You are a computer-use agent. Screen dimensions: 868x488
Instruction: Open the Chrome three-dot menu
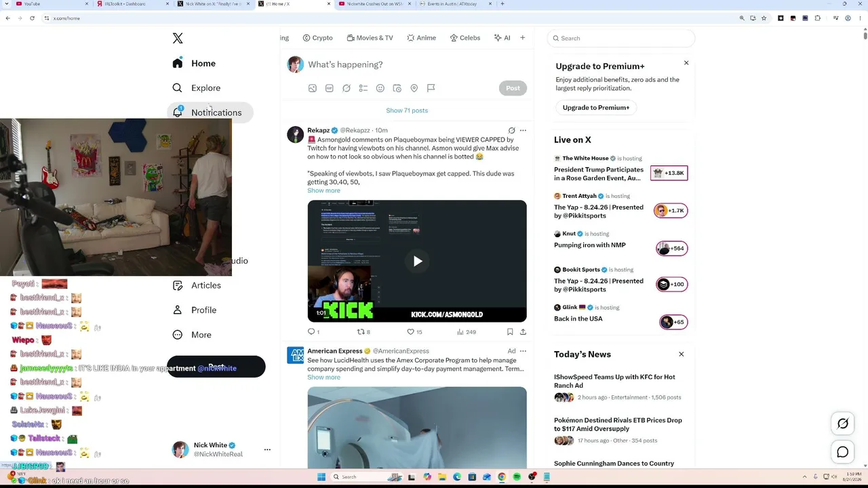click(x=861, y=18)
